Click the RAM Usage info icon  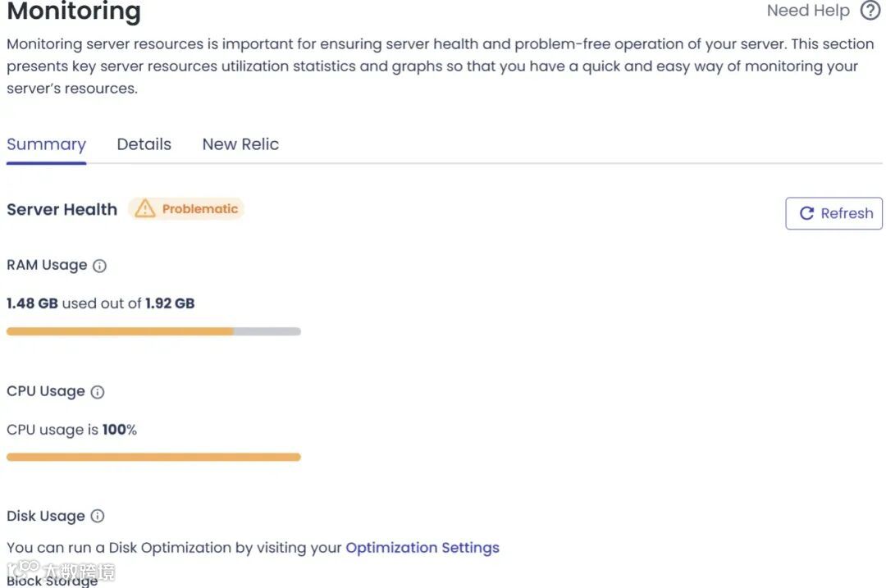point(99,266)
